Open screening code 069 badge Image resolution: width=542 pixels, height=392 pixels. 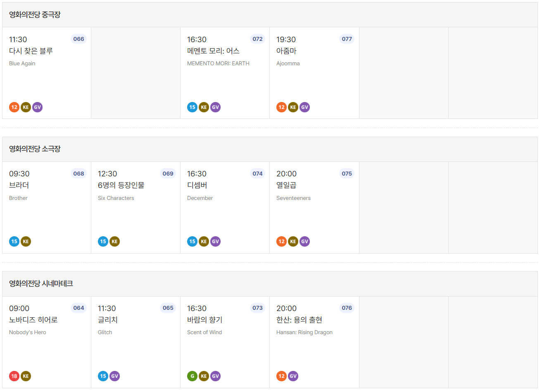point(168,173)
